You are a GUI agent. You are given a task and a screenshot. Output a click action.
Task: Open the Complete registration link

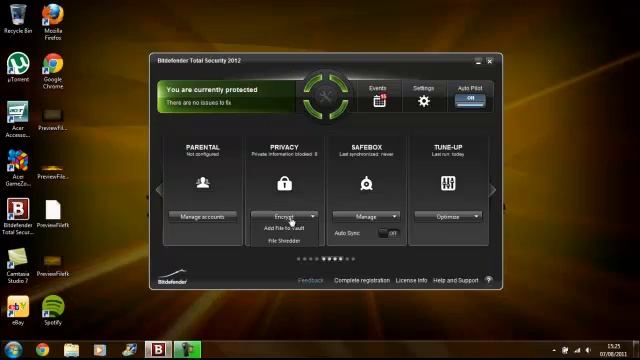[x=362, y=280]
